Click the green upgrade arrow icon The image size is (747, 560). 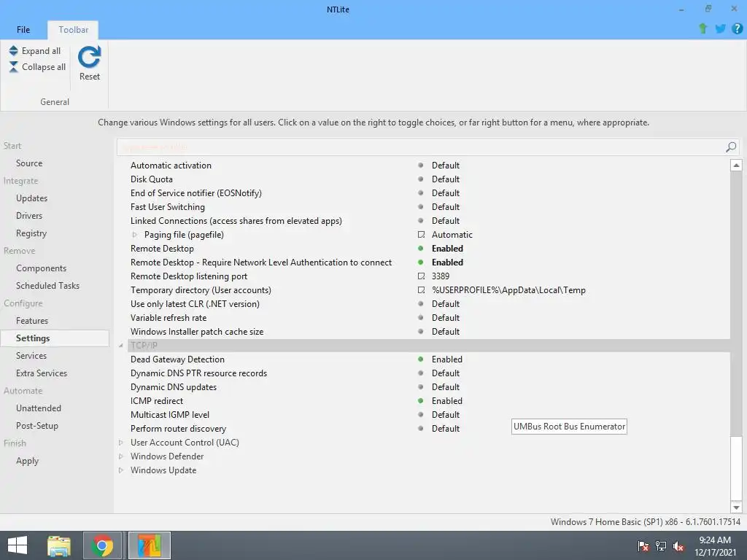[x=703, y=28]
